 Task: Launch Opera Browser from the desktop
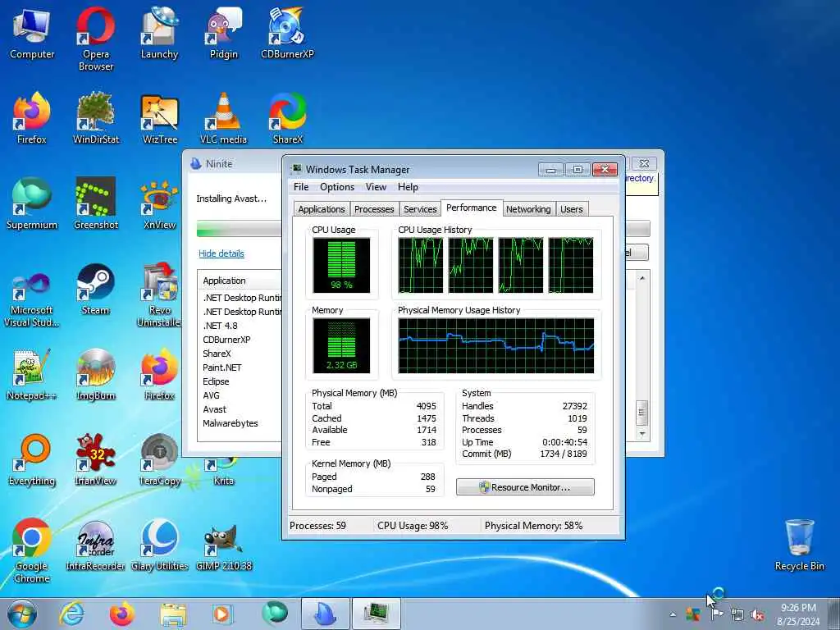tap(95, 39)
